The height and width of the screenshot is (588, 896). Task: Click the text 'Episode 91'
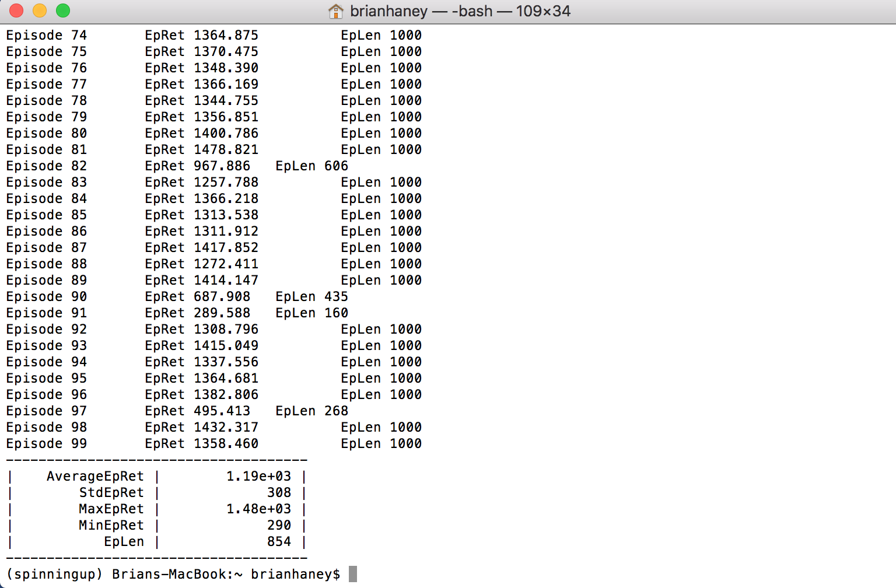[x=47, y=313]
